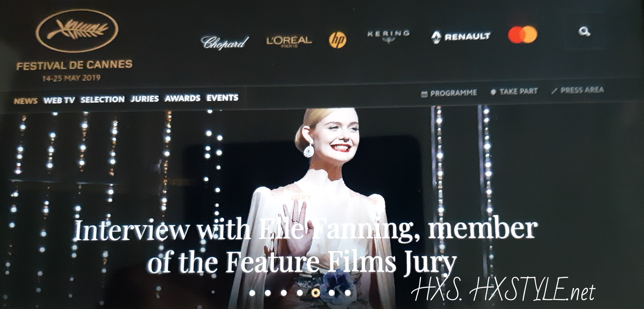This screenshot has width=644, height=309.
Task: Click the Renault sponsor logo
Action: [x=461, y=37]
